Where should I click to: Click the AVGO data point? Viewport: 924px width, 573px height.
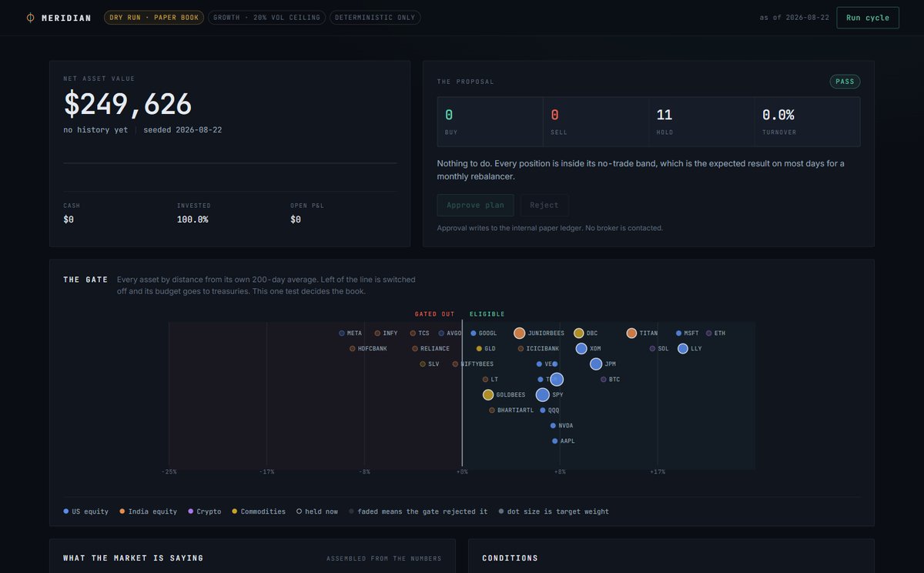441,333
